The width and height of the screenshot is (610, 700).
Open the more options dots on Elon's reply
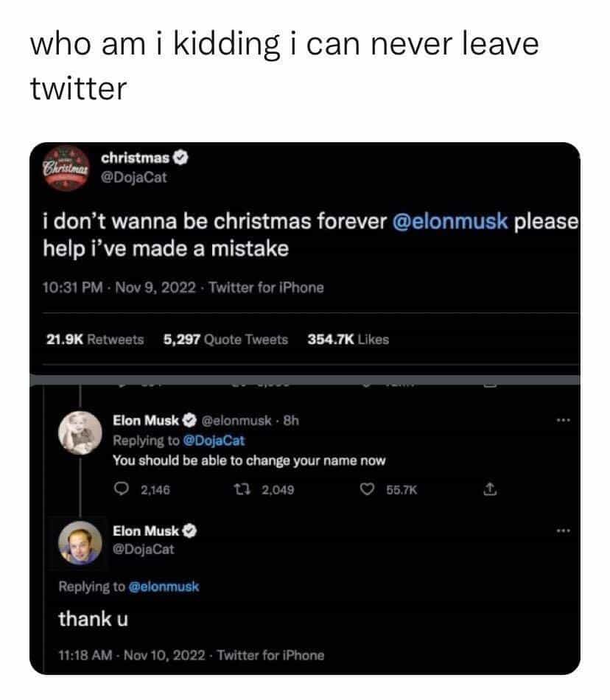(564, 421)
